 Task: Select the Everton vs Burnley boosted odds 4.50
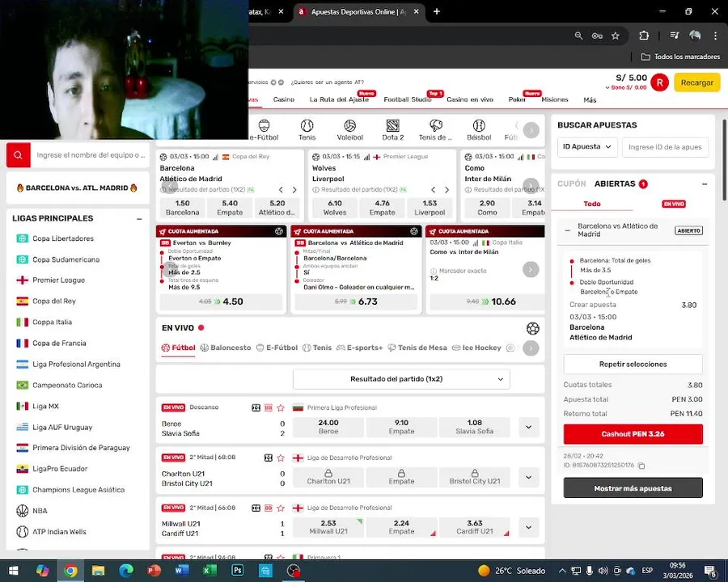click(x=221, y=302)
